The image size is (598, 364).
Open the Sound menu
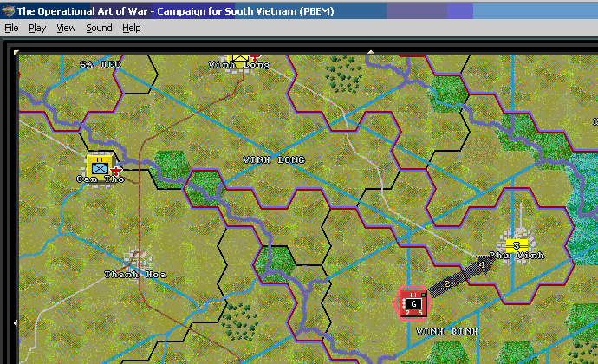tap(99, 29)
